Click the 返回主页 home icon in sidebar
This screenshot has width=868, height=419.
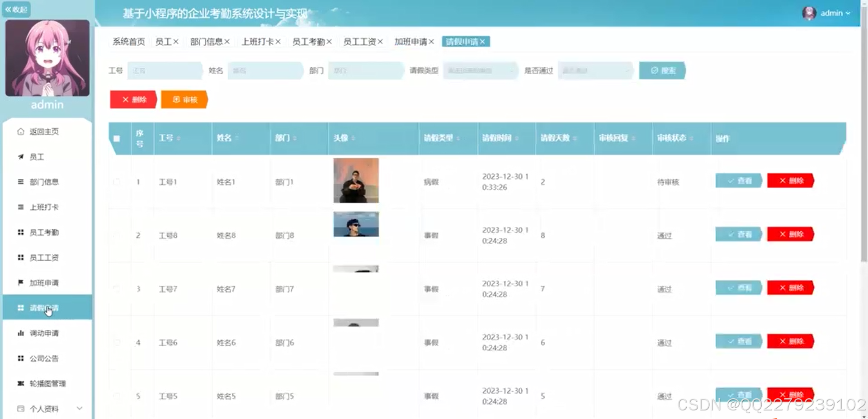point(21,132)
